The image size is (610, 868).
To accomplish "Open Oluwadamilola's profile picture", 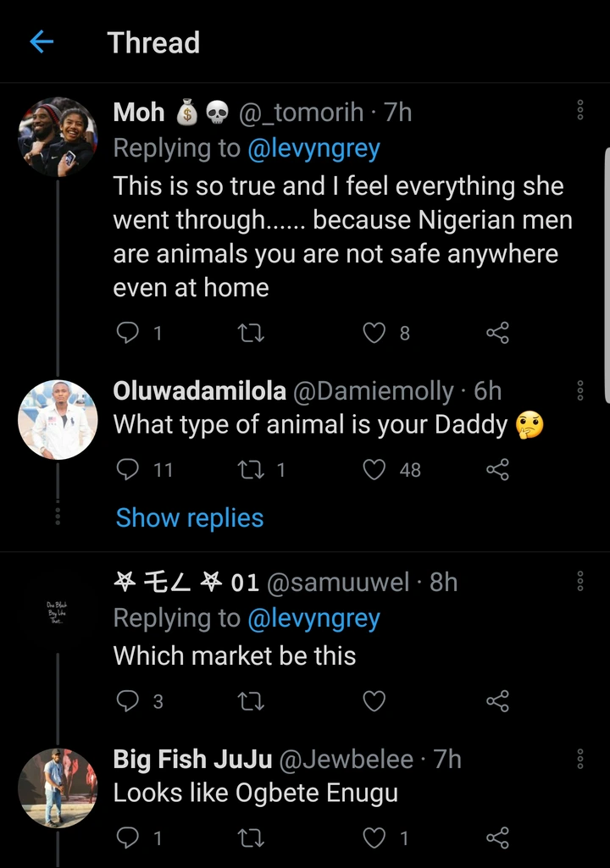I will (58, 419).
